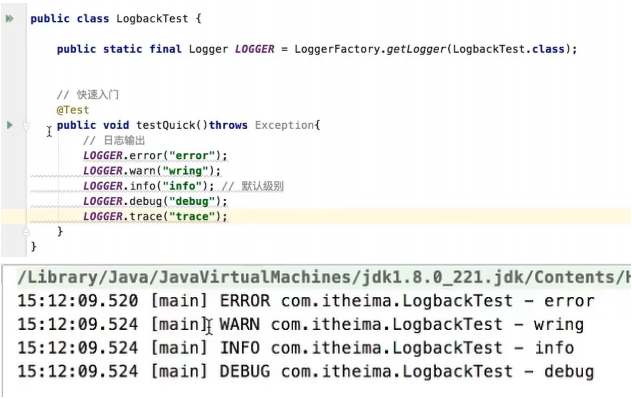Click testQuick method name
The image size is (632, 399).
click(x=166, y=125)
